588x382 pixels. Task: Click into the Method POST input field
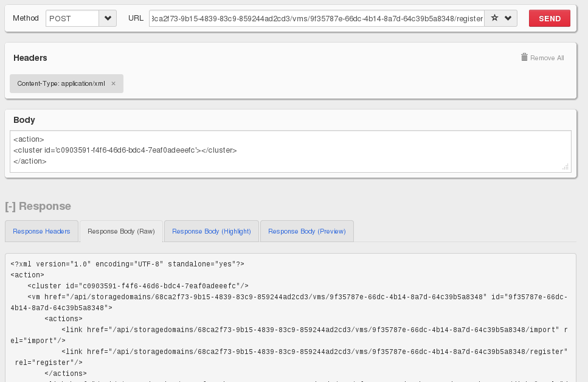click(x=72, y=18)
